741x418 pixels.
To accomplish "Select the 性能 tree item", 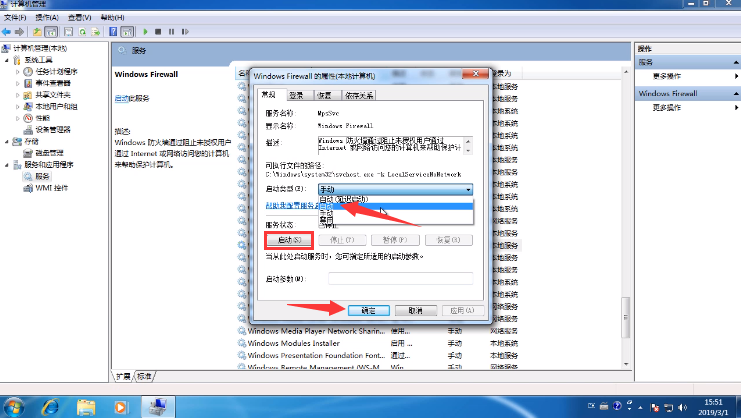I will click(43, 118).
